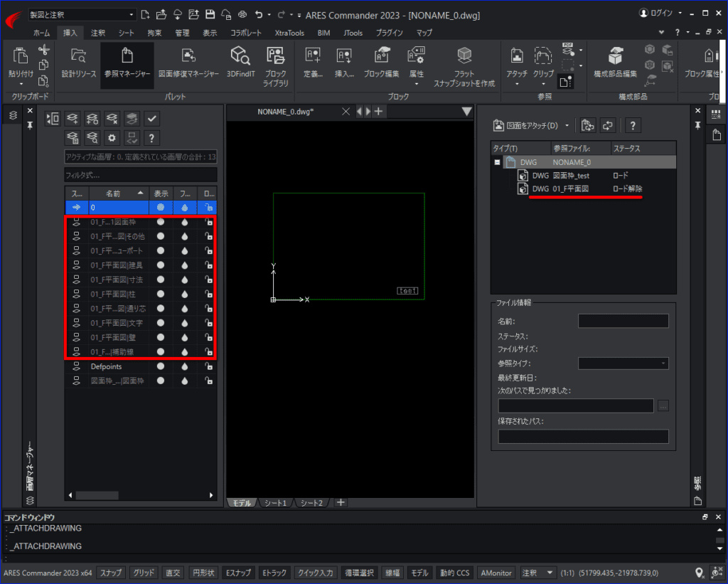Open the ブロック編集 tool

[381, 63]
